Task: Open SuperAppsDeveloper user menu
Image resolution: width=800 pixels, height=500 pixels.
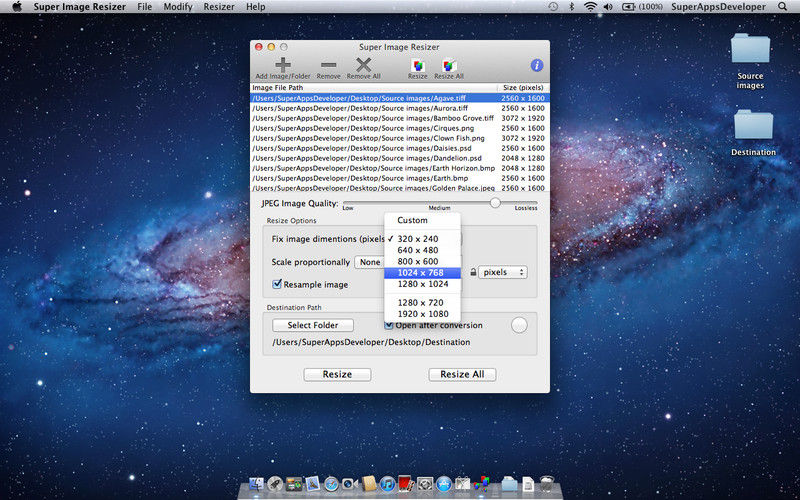Action: [x=718, y=7]
